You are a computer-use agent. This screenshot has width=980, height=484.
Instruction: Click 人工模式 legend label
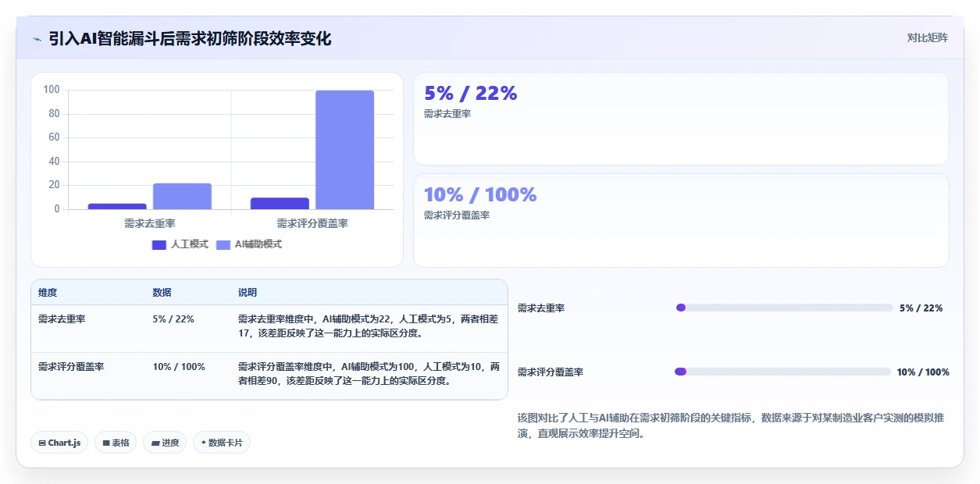(190, 244)
